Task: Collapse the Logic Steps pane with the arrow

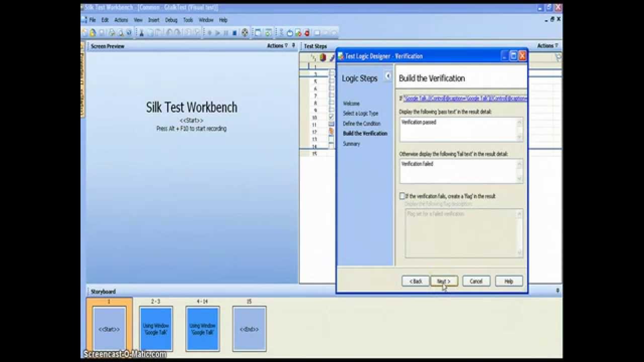Action: 388,76
